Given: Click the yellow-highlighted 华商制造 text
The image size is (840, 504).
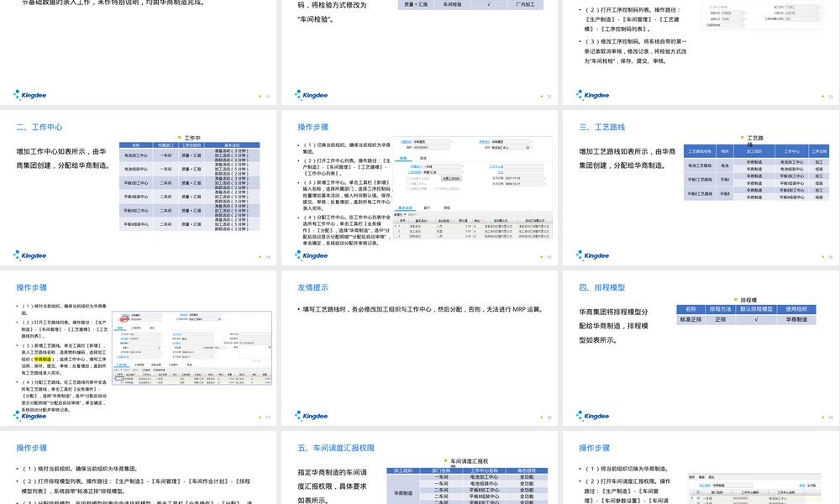Looking at the screenshot, I should 43,360.
